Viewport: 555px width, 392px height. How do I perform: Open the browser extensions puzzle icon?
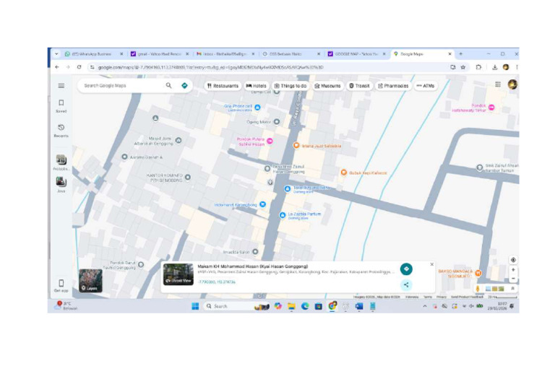[x=478, y=67]
